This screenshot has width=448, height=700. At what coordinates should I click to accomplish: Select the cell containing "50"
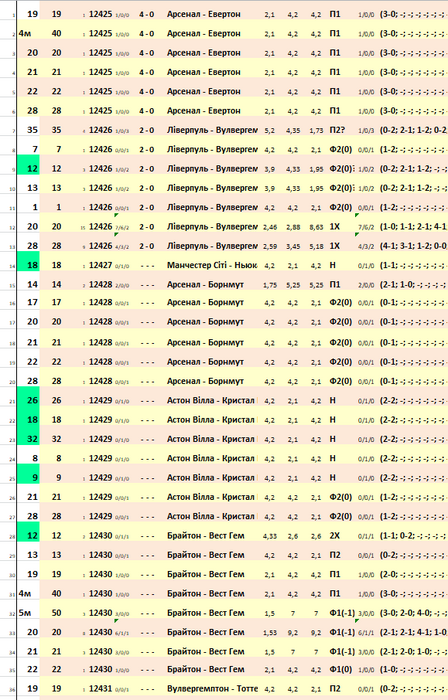click(x=56, y=612)
